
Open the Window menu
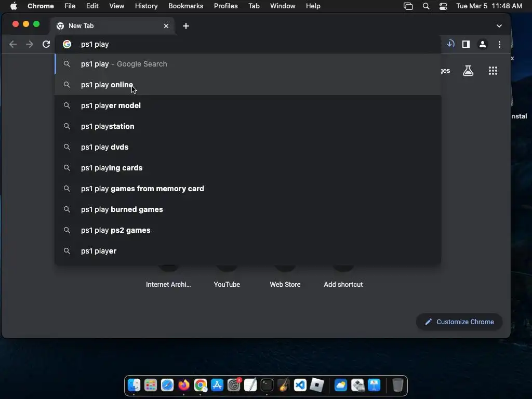click(x=283, y=6)
